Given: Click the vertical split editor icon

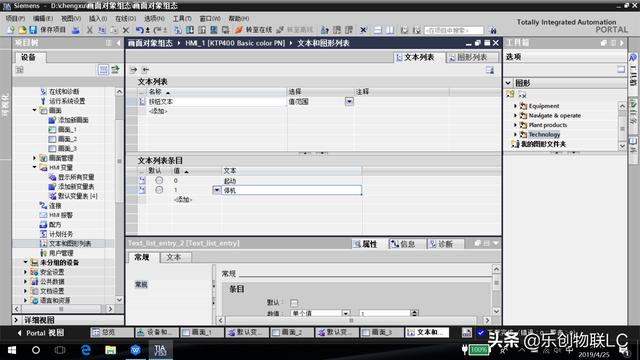Looking at the screenshot, I should point(390,30).
